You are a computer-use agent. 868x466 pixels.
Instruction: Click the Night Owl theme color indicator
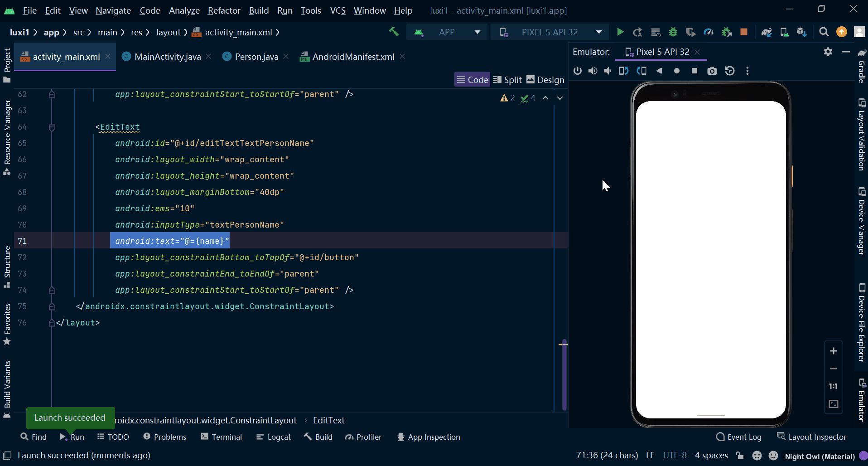[x=863, y=456]
